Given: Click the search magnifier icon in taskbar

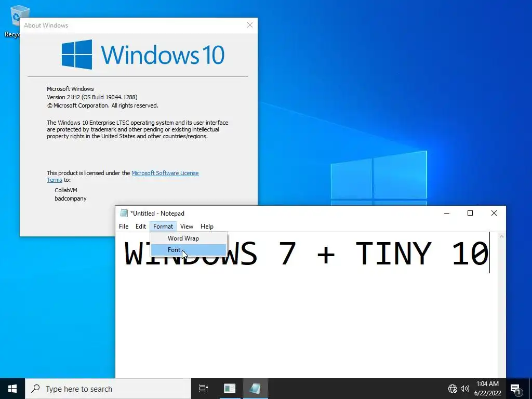Looking at the screenshot, I should coord(35,389).
